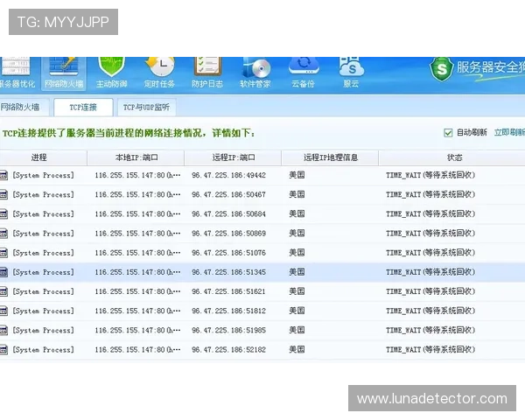
Task: Open the 定时任务 clock module
Action: click(160, 73)
